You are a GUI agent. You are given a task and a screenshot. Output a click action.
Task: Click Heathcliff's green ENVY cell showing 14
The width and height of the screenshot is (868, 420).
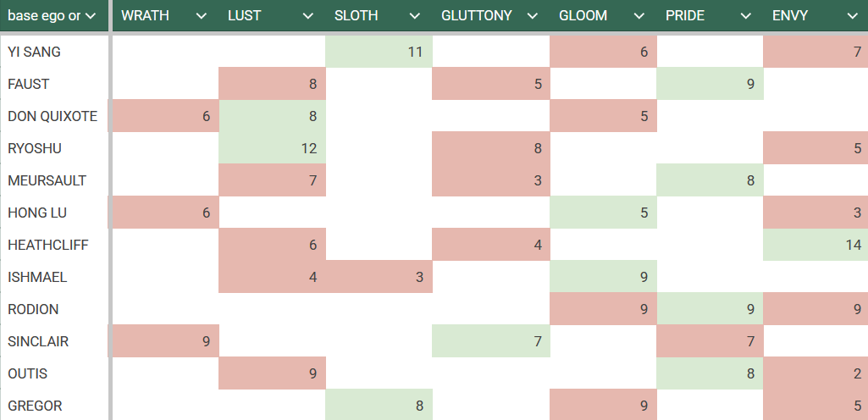pos(815,245)
